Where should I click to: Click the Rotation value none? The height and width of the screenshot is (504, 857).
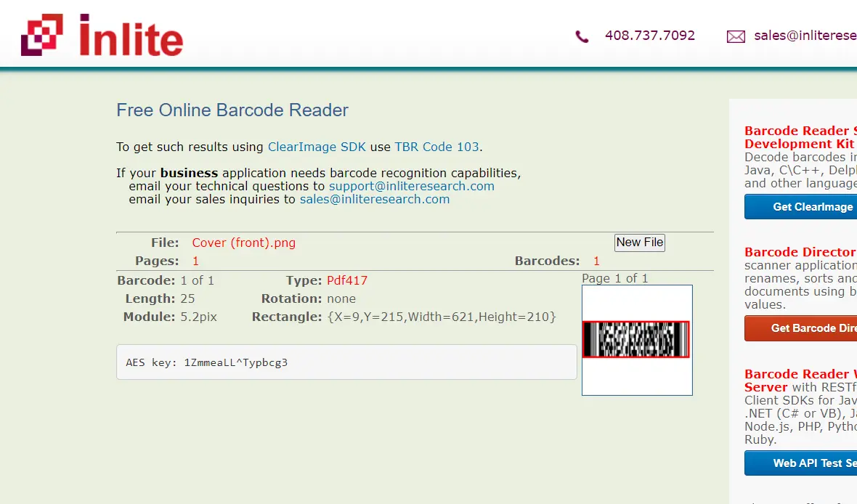coord(341,299)
